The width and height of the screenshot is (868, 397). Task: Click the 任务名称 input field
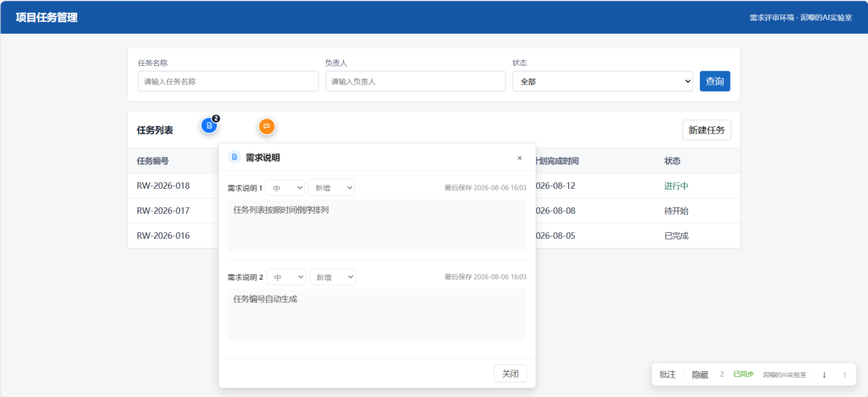tap(228, 81)
